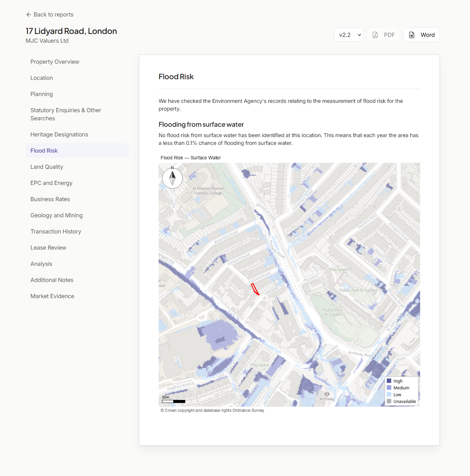Click the Medium risk legend swatch
Viewport: 470px width, 476px height.
(389, 388)
